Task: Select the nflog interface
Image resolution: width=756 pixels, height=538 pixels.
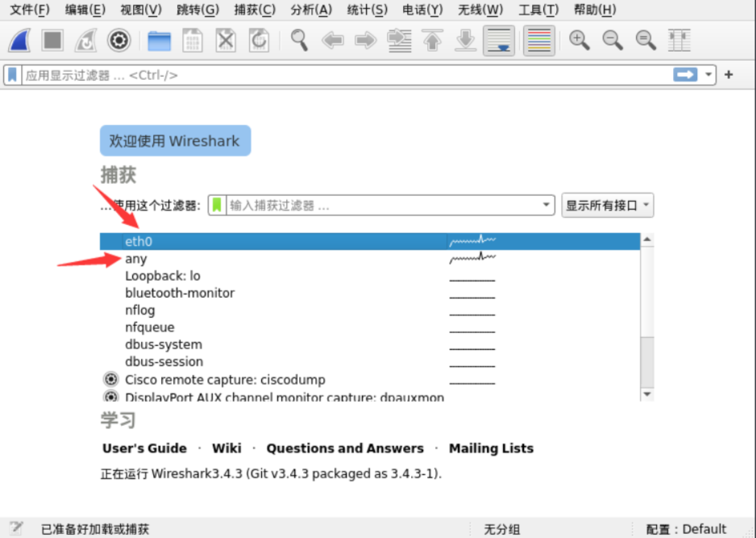Action: (x=370, y=311)
